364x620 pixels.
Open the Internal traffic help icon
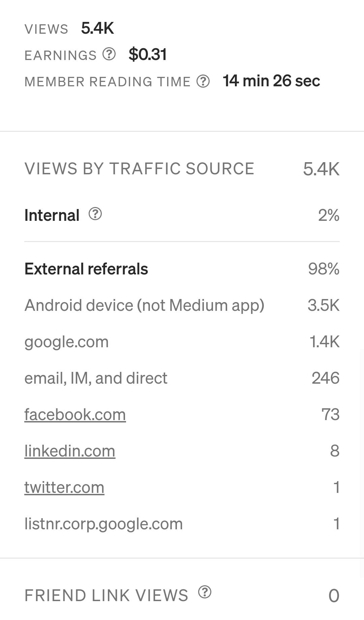click(95, 214)
